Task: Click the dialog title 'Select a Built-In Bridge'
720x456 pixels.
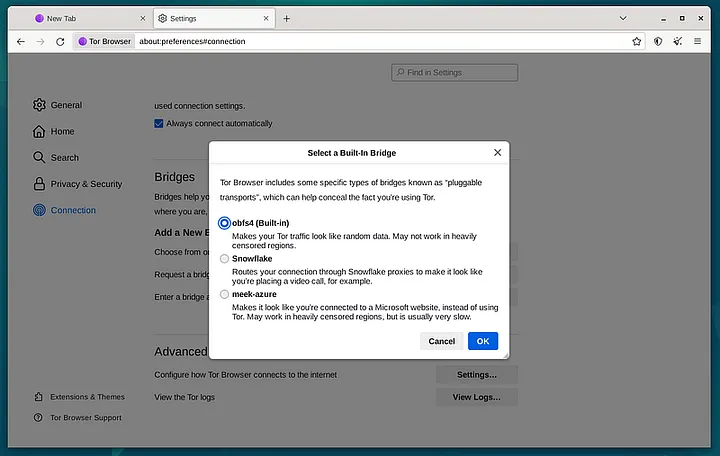Action: tap(352, 153)
